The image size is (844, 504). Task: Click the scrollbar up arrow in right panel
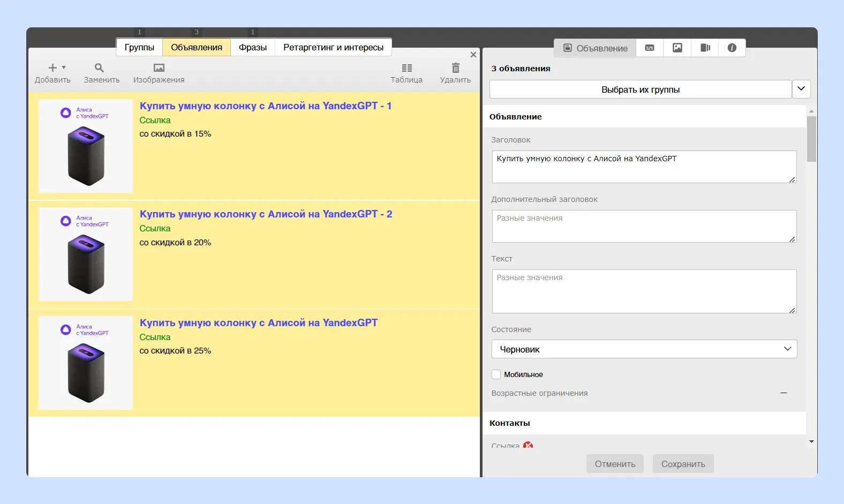pyautogui.click(x=811, y=111)
